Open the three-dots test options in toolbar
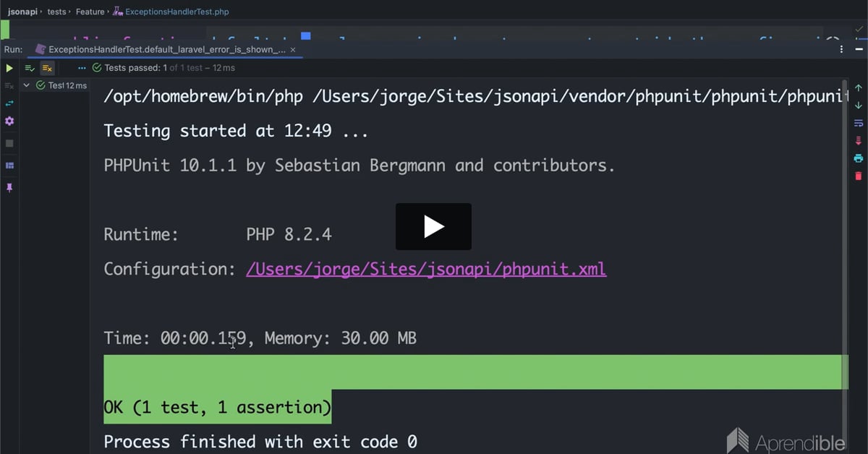The height and width of the screenshot is (454, 868). (x=82, y=68)
